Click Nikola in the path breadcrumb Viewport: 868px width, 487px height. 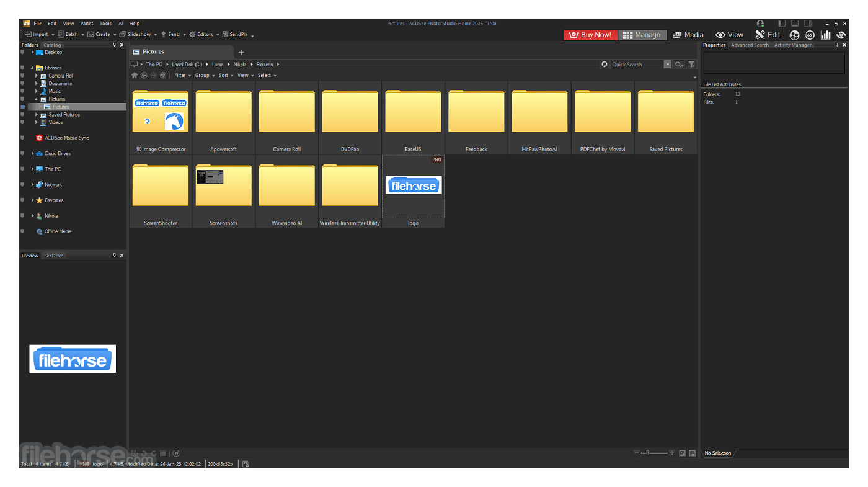[240, 65]
